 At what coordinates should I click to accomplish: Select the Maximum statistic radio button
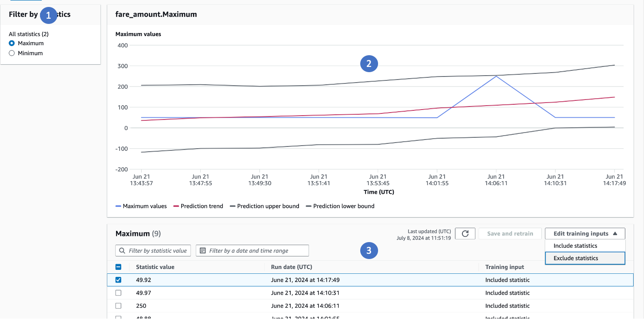(x=12, y=43)
